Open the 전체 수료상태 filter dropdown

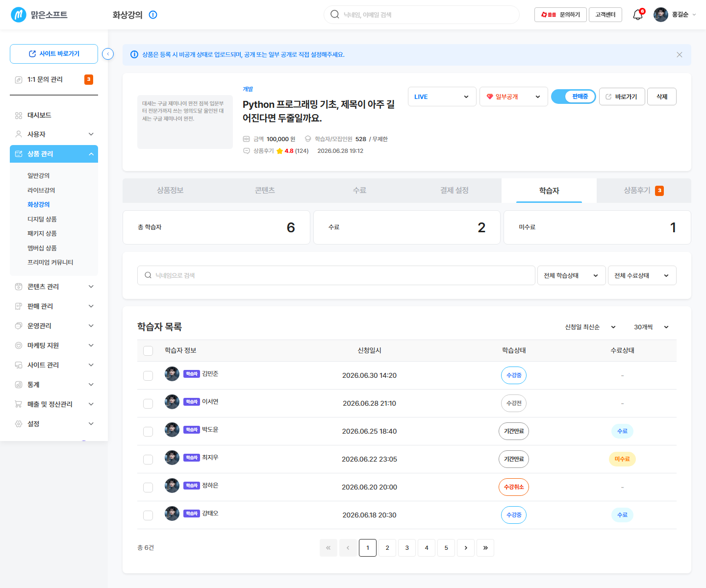[642, 275]
